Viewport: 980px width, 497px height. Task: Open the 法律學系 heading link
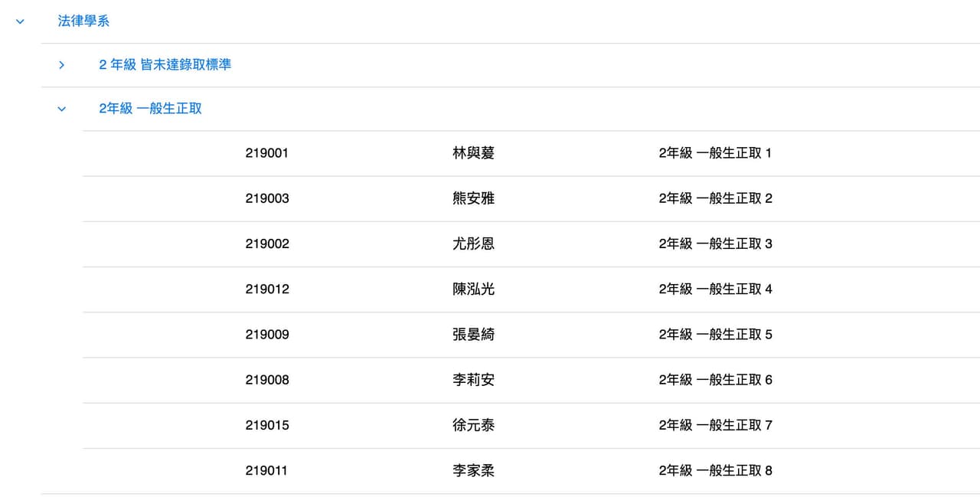(84, 21)
